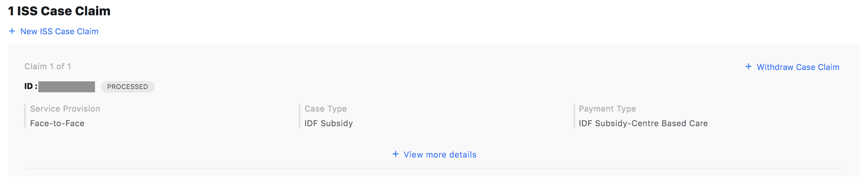Click the PROCESSED status badge
868x186 pixels.
(127, 87)
